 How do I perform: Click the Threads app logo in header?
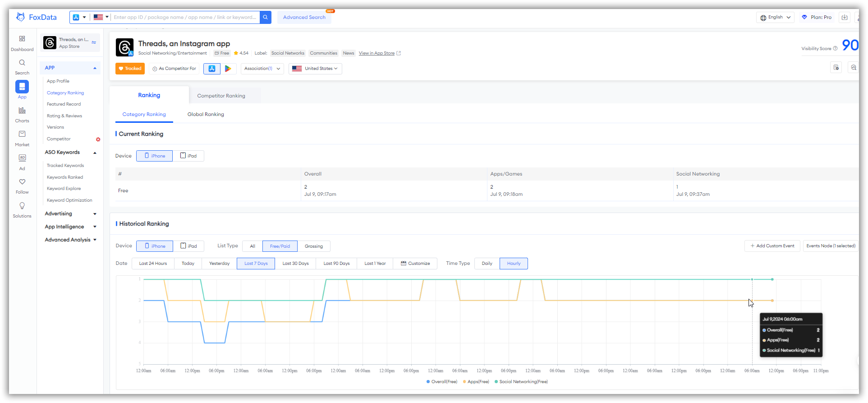pyautogui.click(x=124, y=47)
